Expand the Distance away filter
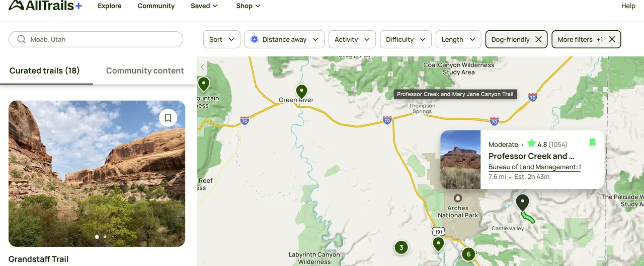This screenshot has width=644, height=266. (284, 39)
